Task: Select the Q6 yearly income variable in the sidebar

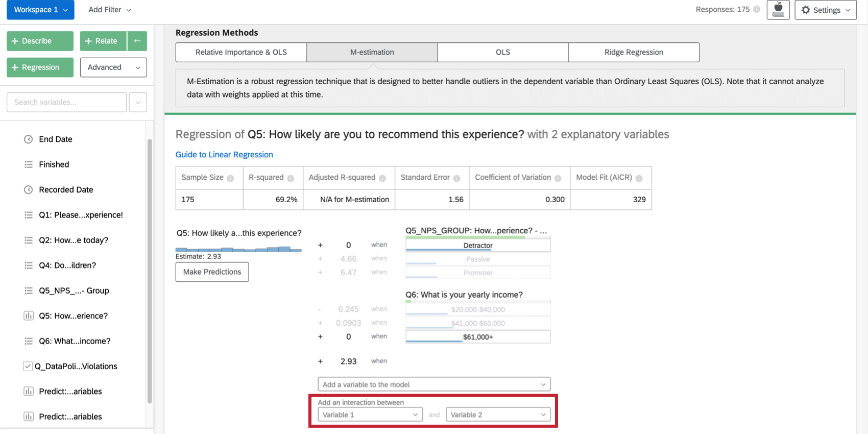Action: click(75, 341)
